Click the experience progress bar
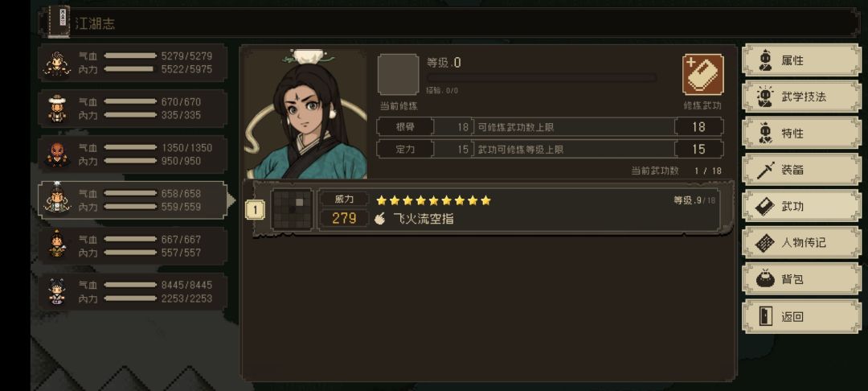 [542, 78]
